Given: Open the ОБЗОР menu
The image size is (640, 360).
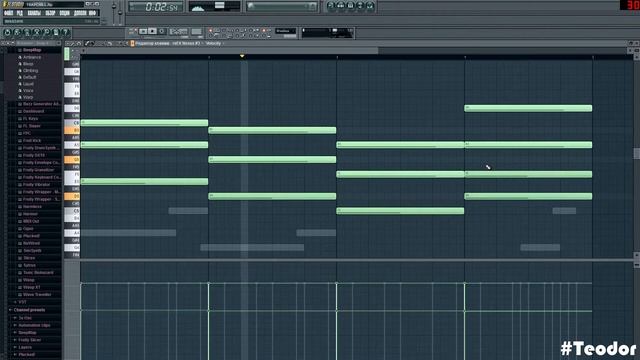Looking at the screenshot, I should pos(50,13).
